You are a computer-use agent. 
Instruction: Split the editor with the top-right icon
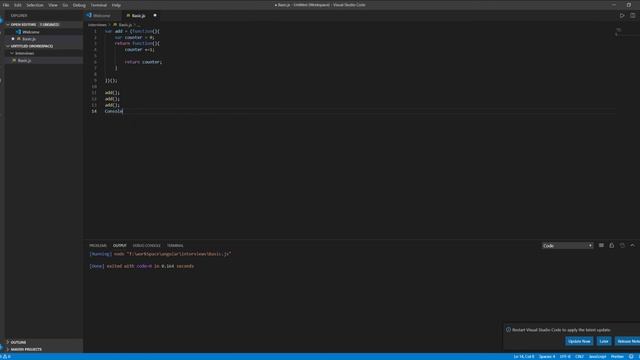click(632, 16)
